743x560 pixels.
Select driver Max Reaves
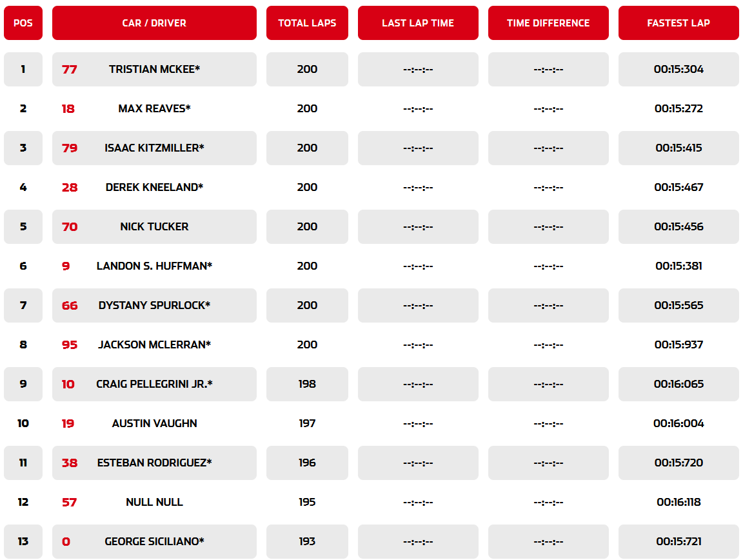(x=154, y=108)
